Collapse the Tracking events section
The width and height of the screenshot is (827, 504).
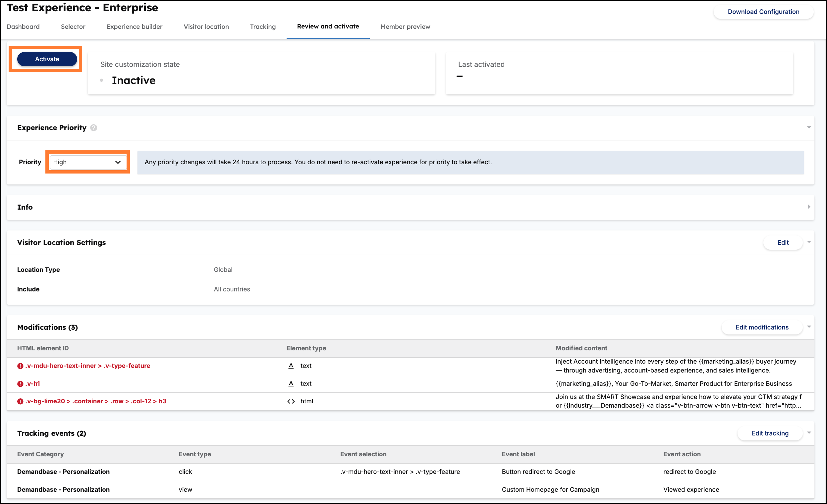pyautogui.click(x=809, y=432)
